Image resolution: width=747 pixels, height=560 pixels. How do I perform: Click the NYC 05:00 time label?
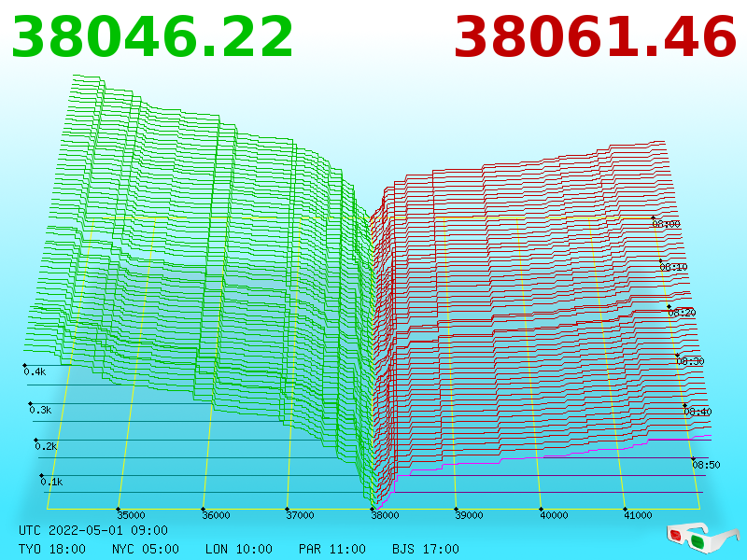pyautogui.click(x=146, y=549)
